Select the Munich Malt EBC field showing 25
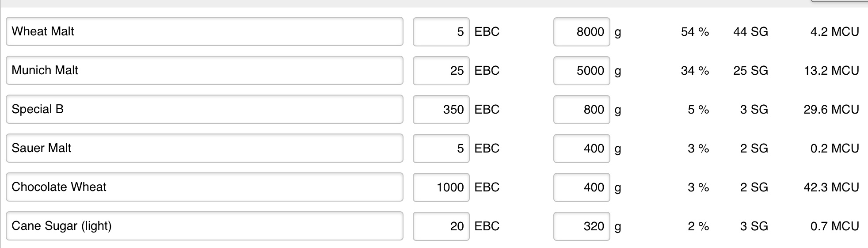 click(441, 70)
